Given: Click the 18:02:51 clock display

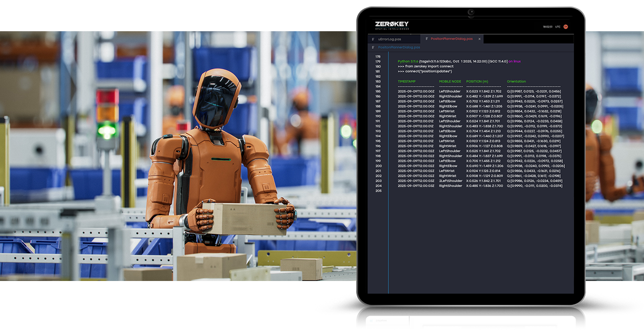Looking at the screenshot, I should pyautogui.click(x=547, y=27).
